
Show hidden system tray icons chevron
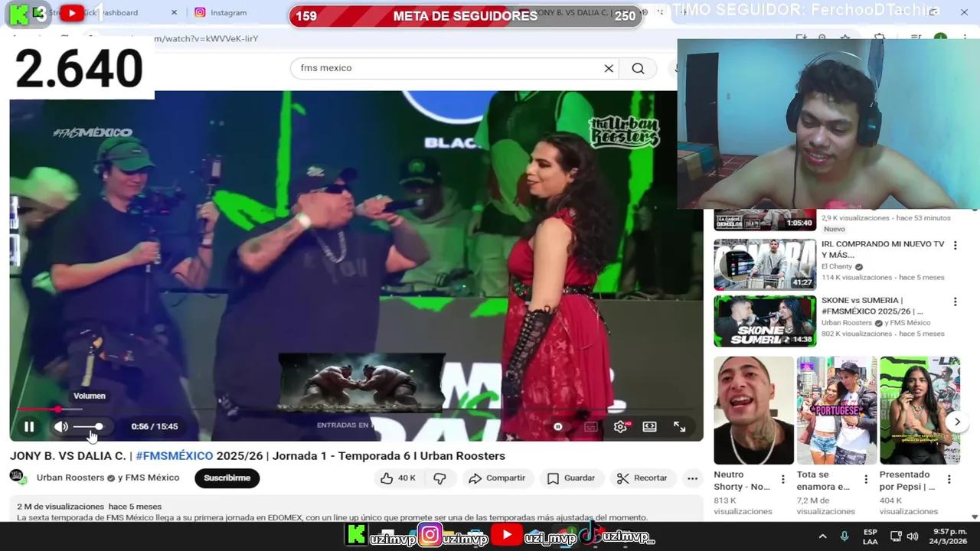pyautogui.click(x=822, y=536)
